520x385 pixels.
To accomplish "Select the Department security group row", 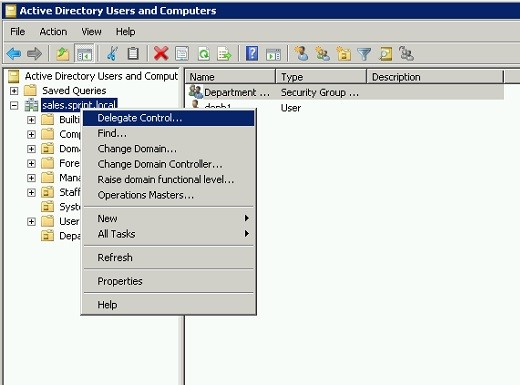I will (x=344, y=92).
